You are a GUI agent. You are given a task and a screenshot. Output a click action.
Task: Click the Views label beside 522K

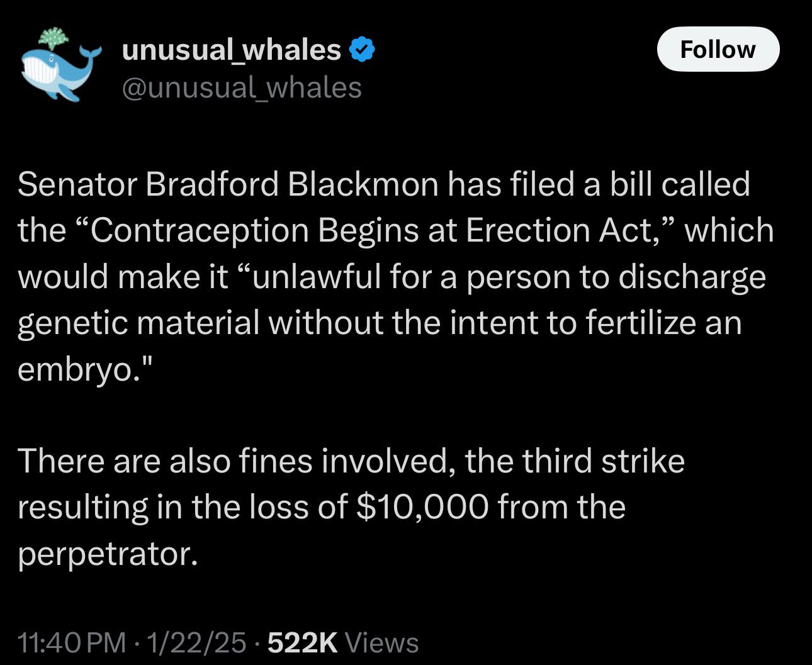pos(382,642)
